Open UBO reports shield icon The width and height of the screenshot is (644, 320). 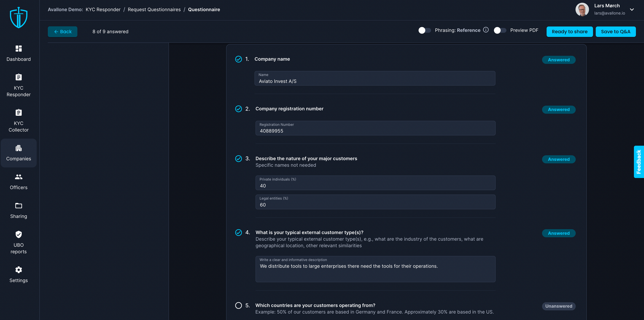pyautogui.click(x=19, y=234)
